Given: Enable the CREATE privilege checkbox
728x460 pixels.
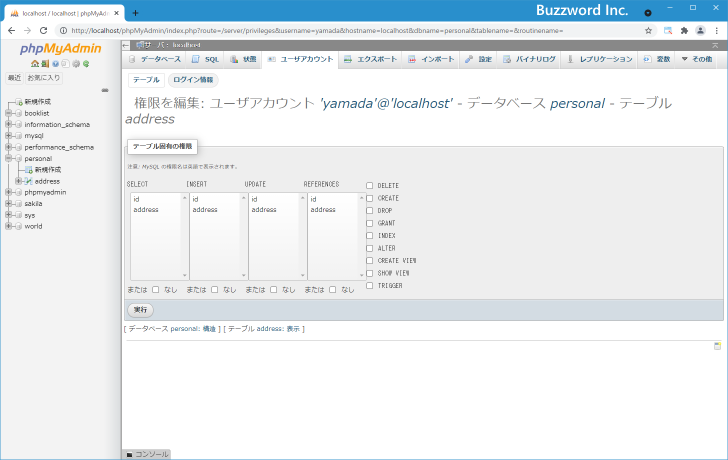Looking at the screenshot, I should [x=370, y=198].
